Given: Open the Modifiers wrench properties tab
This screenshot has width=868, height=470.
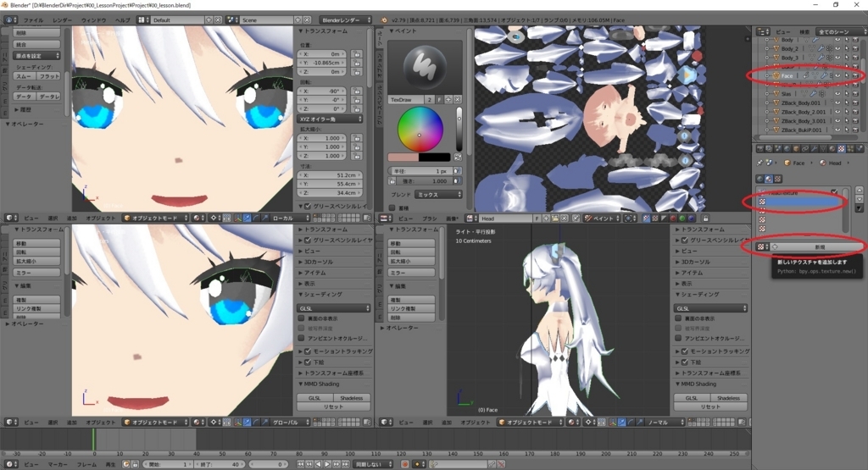Looking at the screenshot, I should pyautogui.click(x=815, y=148).
